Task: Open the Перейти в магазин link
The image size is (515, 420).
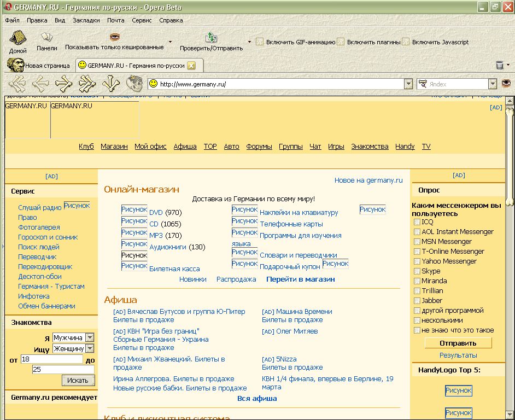Action: click(301, 279)
